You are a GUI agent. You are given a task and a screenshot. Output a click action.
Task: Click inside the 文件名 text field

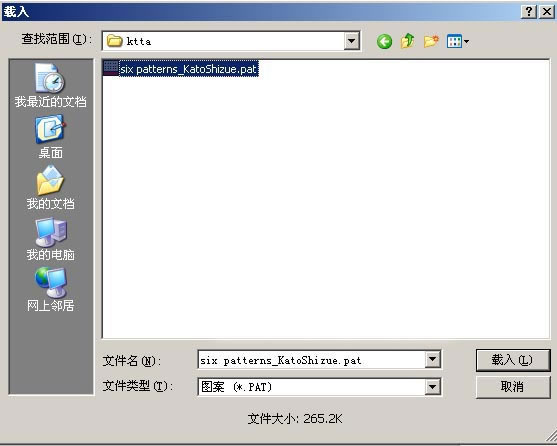[x=312, y=360]
